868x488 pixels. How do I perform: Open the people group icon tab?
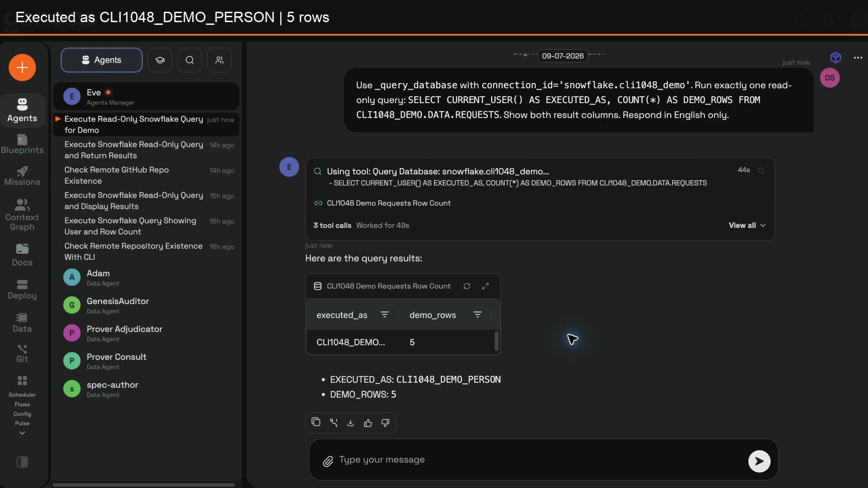click(x=220, y=60)
